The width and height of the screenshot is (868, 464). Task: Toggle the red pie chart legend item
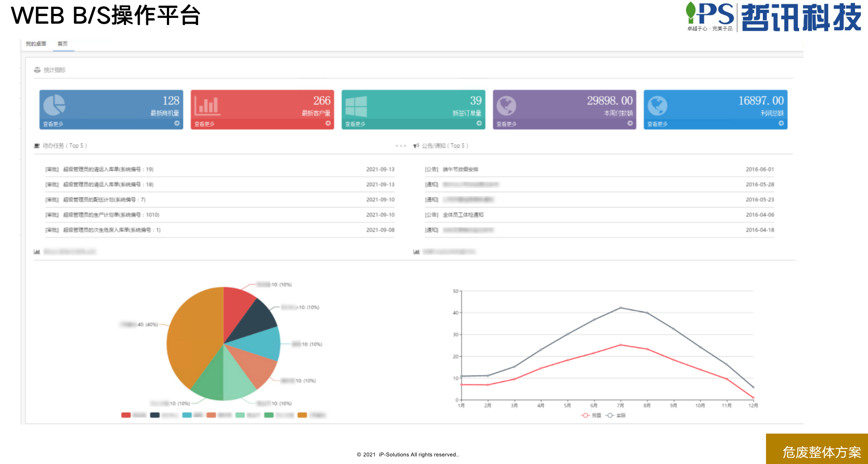(126, 415)
